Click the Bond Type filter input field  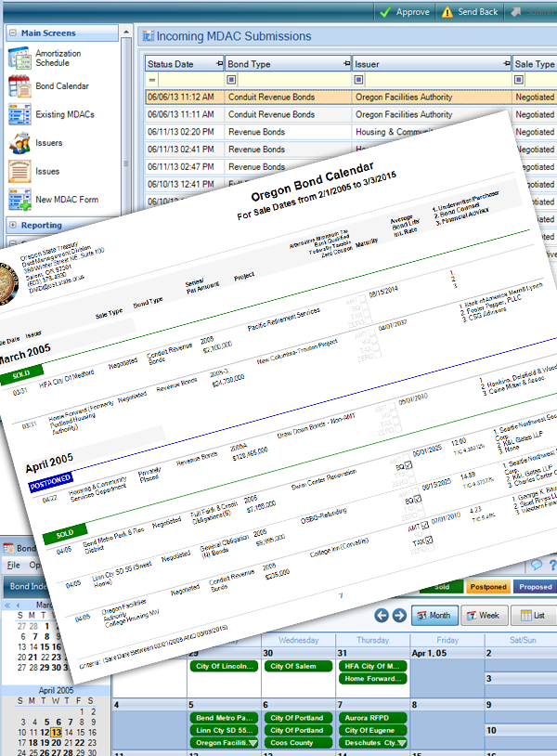293,80
